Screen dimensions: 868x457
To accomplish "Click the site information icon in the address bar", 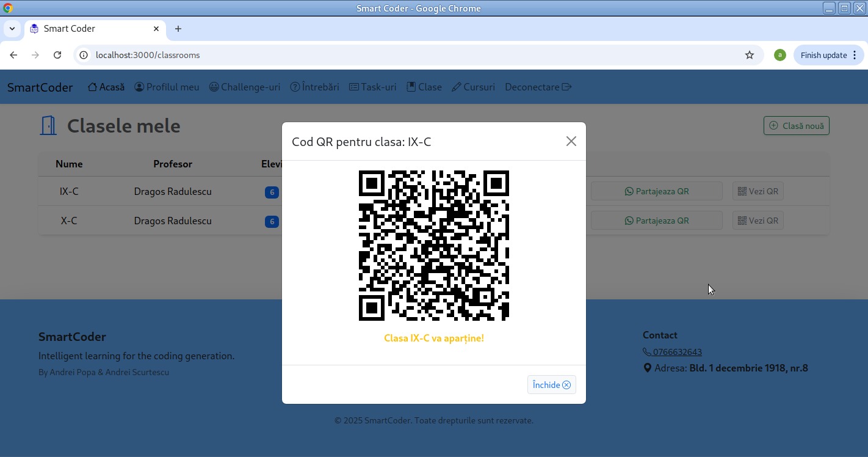I will point(84,55).
